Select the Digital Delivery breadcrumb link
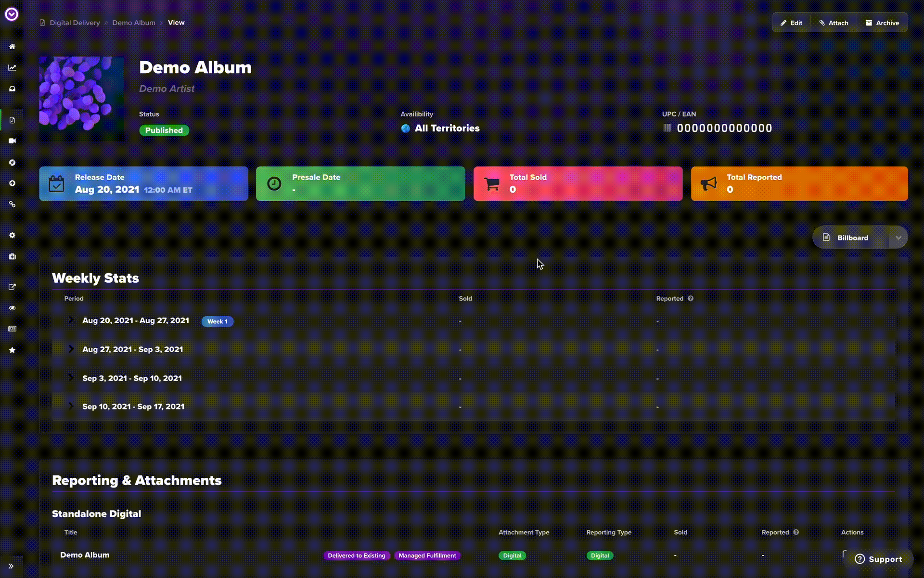Viewport: 924px width, 578px height. click(x=75, y=23)
